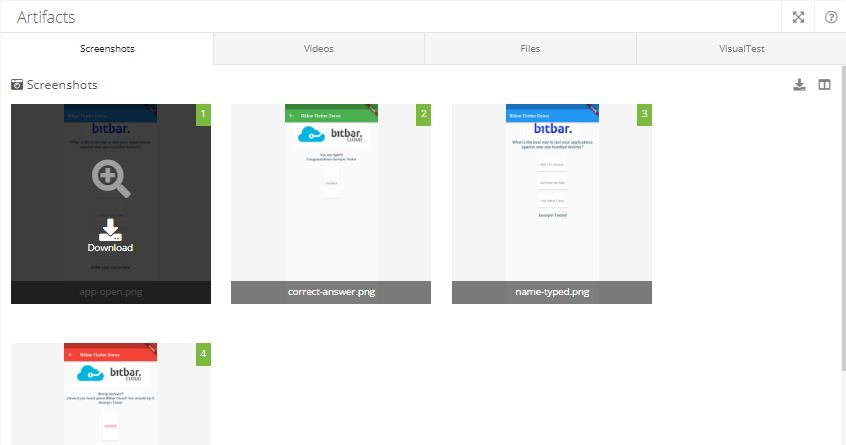
Task: Click the green number 2 badge
Action: pos(424,114)
